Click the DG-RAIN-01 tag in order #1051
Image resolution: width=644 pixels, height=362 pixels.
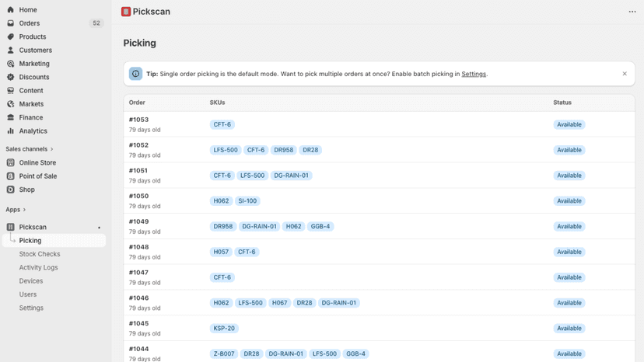click(x=291, y=176)
